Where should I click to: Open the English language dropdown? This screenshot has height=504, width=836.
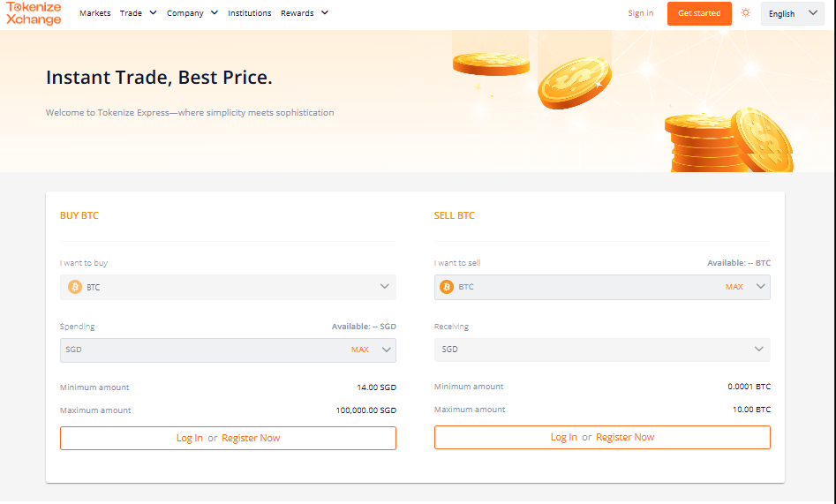coord(792,14)
